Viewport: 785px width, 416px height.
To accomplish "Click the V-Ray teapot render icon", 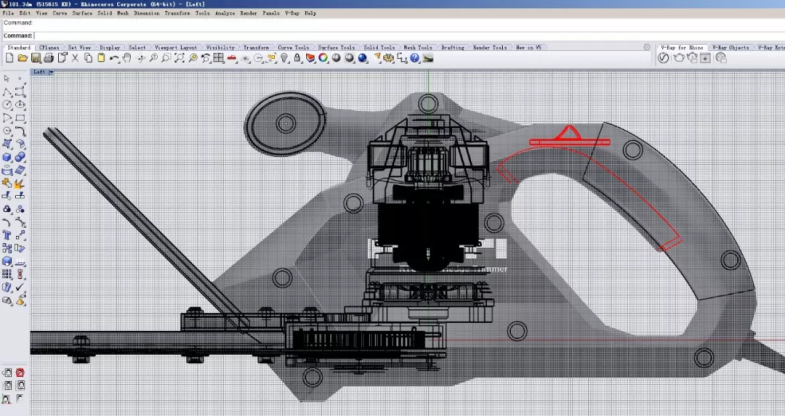I will point(680,59).
